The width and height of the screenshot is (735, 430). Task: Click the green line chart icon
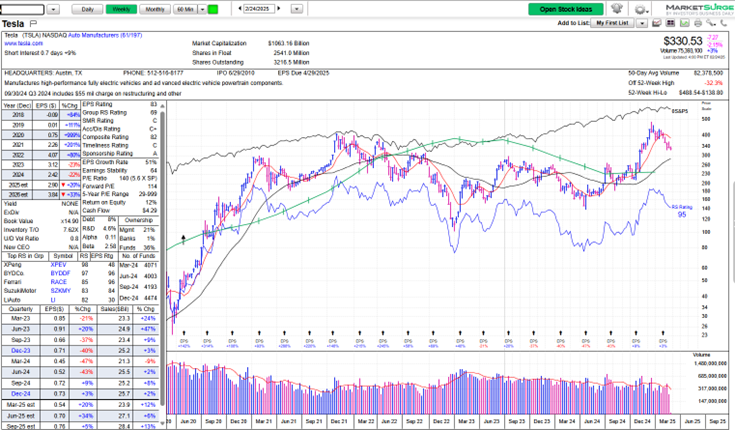[684, 23]
